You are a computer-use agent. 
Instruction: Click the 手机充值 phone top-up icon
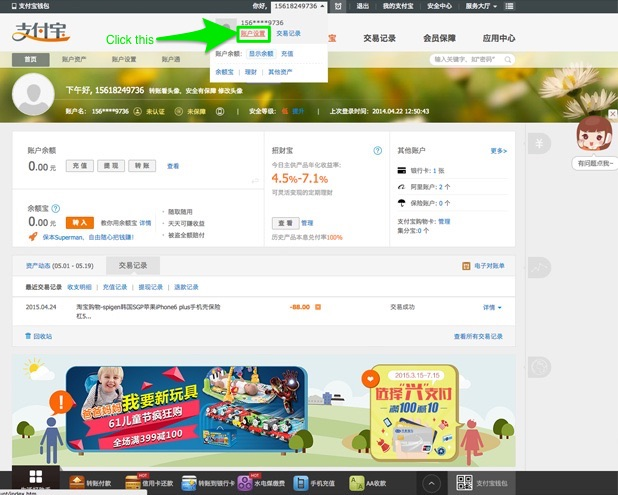[301, 484]
